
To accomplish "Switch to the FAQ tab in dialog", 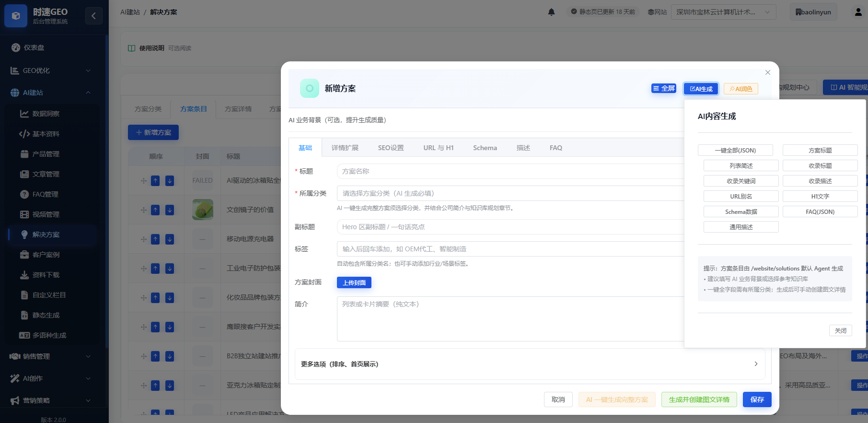I will [556, 148].
